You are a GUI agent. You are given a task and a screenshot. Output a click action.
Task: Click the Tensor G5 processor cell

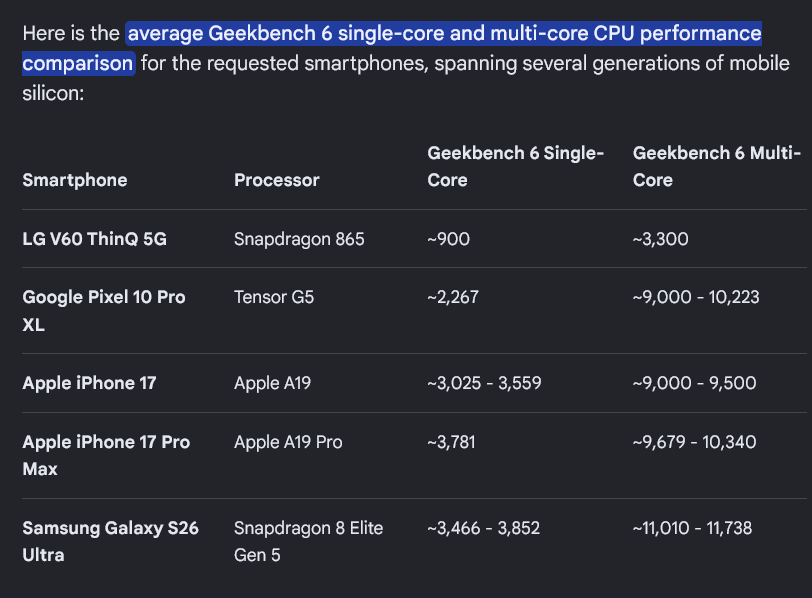point(273,297)
